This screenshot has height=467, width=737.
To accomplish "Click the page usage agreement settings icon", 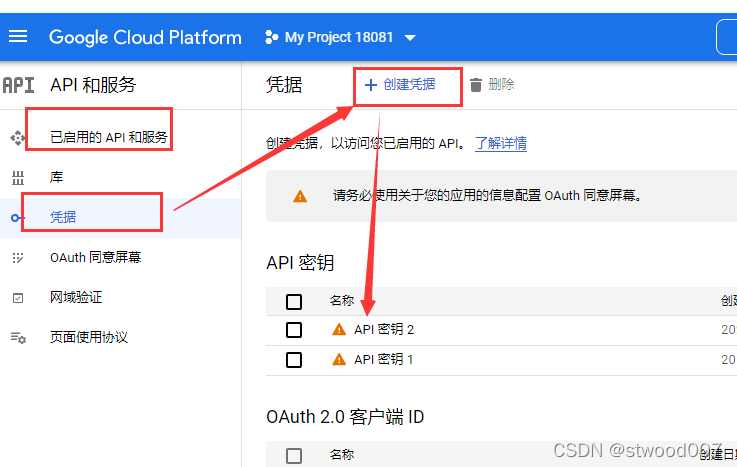I will 18,337.
